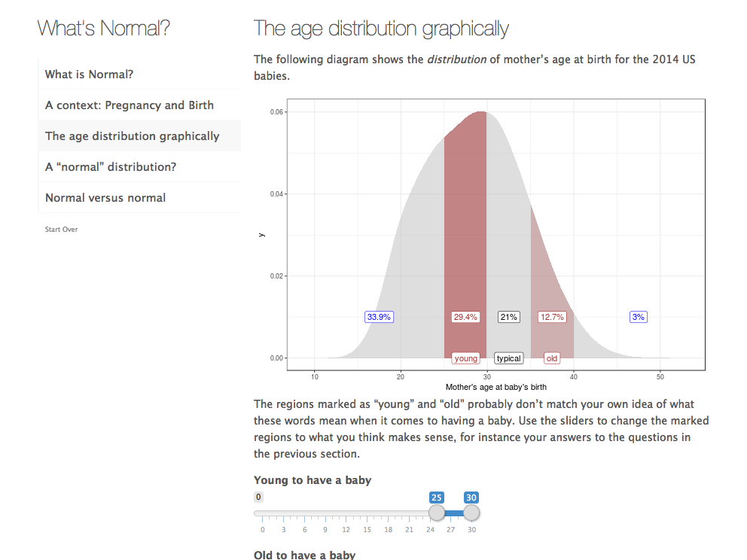This screenshot has height=560, width=747.
Task: Click the 21% label on the chart
Action: point(508,317)
